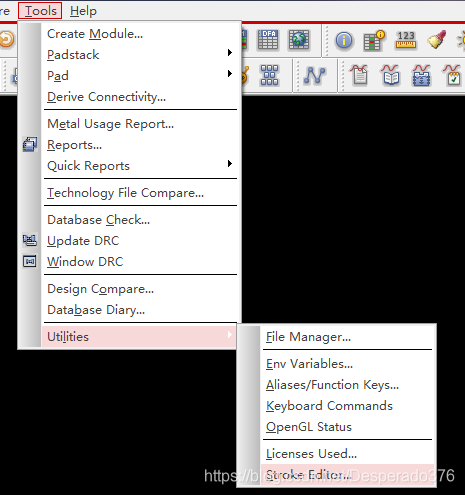Click the blue Show Element info icon
This screenshot has width=465, height=495.
pos(344,40)
